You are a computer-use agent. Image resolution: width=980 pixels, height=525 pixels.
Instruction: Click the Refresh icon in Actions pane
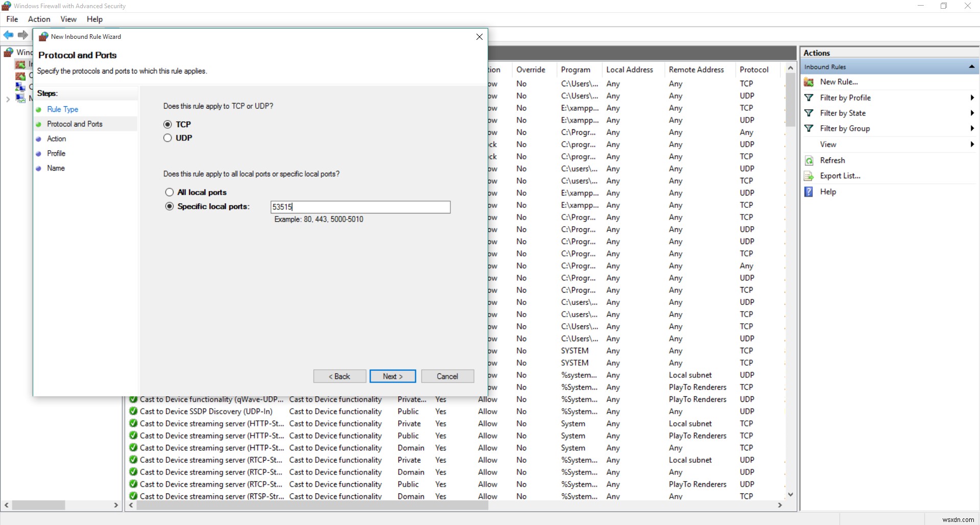click(x=809, y=160)
